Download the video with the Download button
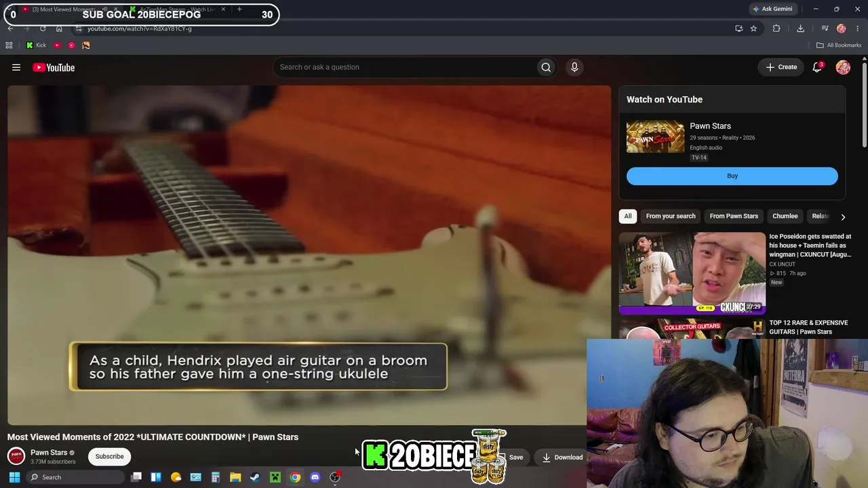Image resolution: width=868 pixels, height=488 pixels. pyautogui.click(x=562, y=457)
